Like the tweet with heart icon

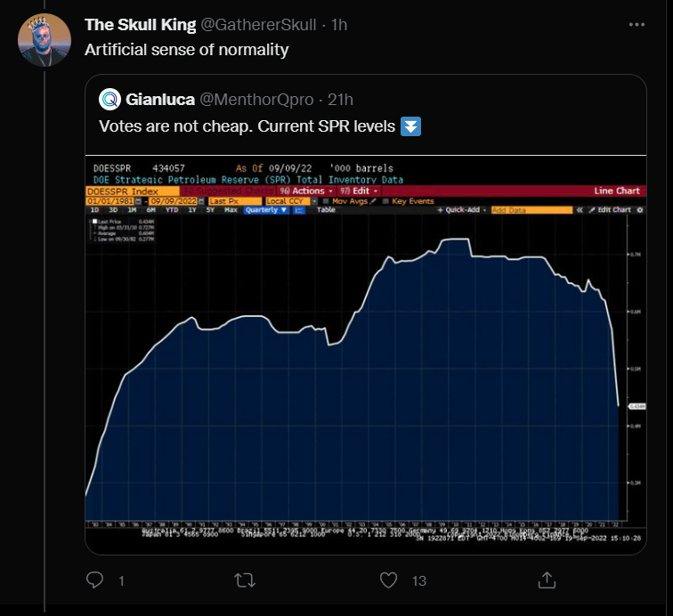tap(388, 580)
